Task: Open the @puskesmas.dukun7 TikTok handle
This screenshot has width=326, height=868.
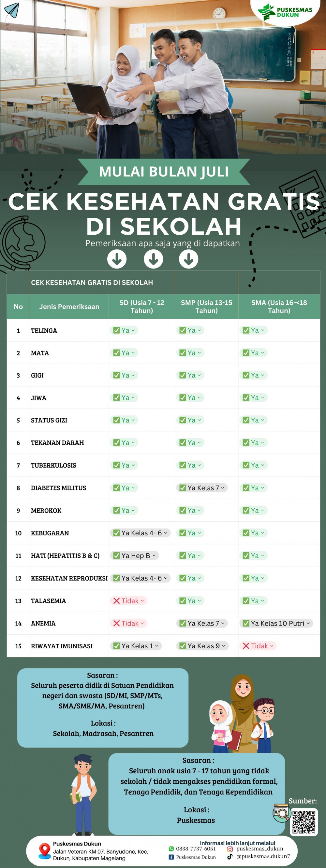Action: [x=263, y=856]
